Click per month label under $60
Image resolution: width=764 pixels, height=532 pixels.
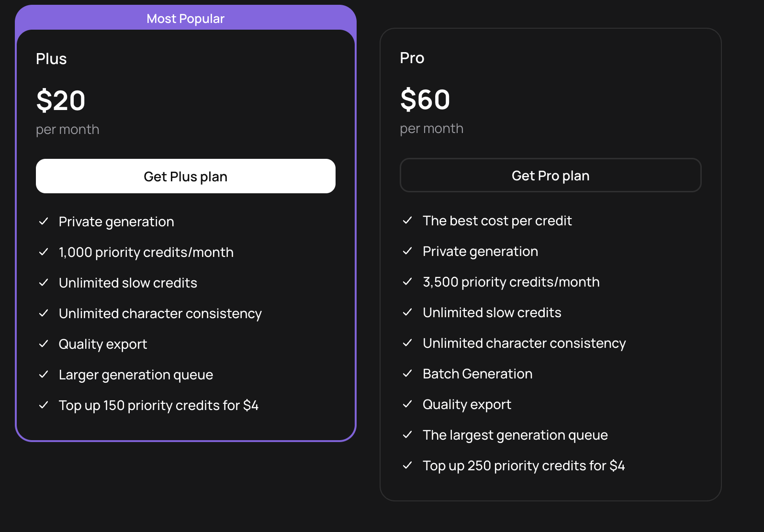point(431,128)
